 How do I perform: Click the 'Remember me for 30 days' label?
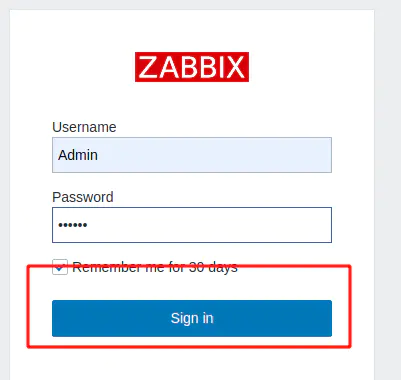point(155,267)
